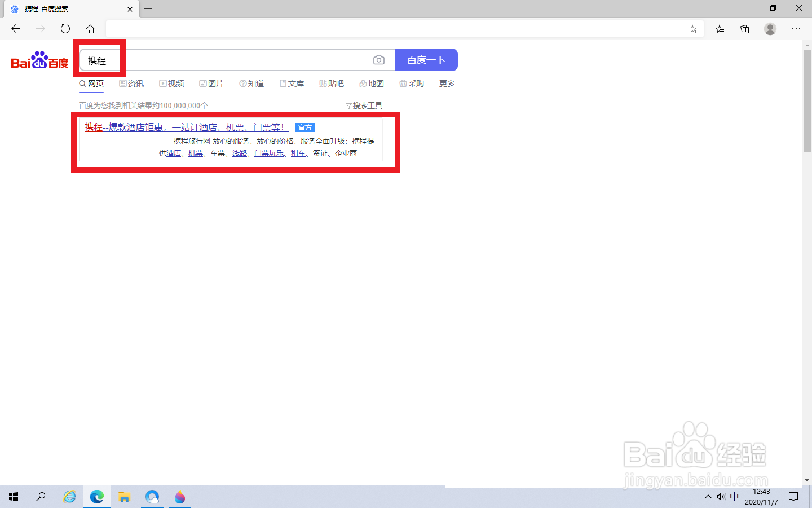Image resolution: width=812 pixels, height=508 pixels.
Task: Switch to 贴吧 tab
Action: (332, 84)
